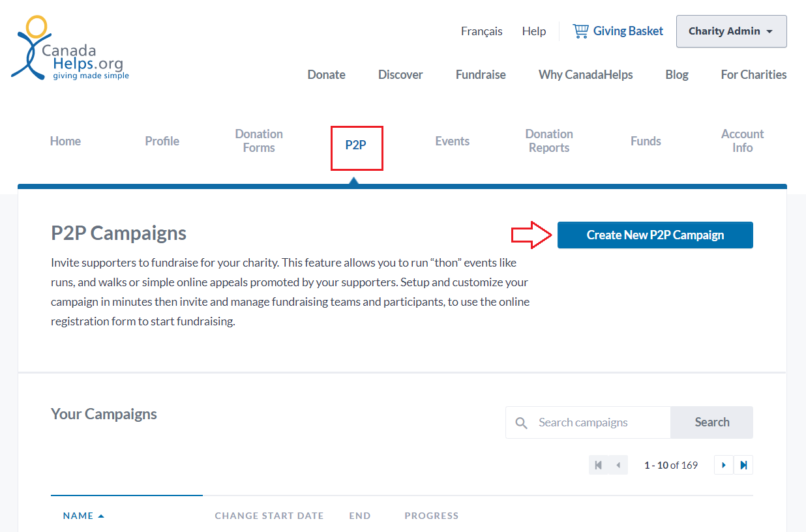Click the P2P Campaigns heading
The width and height of the screenshot is (806, 532).
pyautogui.click(x=119, y=233)
